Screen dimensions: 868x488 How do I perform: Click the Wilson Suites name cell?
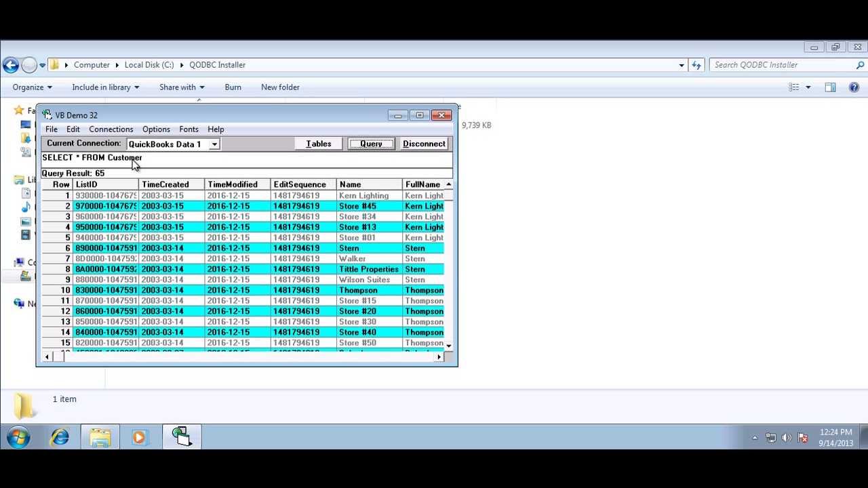click(x=370, y=280)
